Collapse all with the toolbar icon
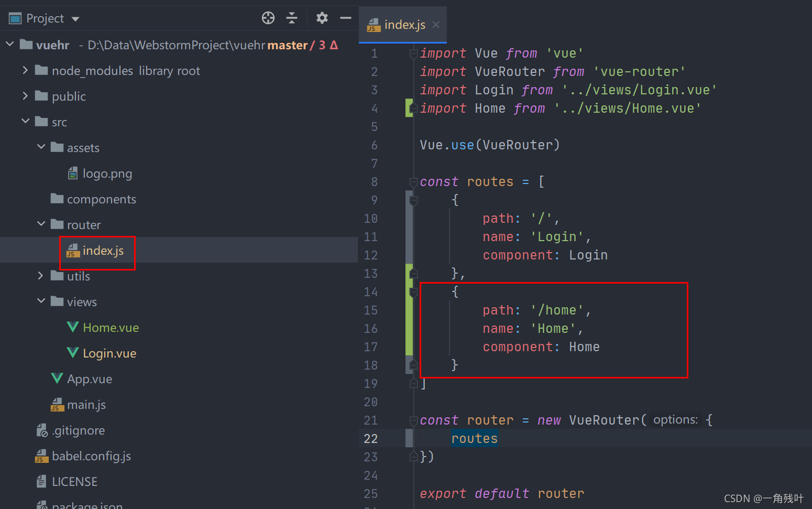This screenshot has height=509, width=812. point(292,18)
